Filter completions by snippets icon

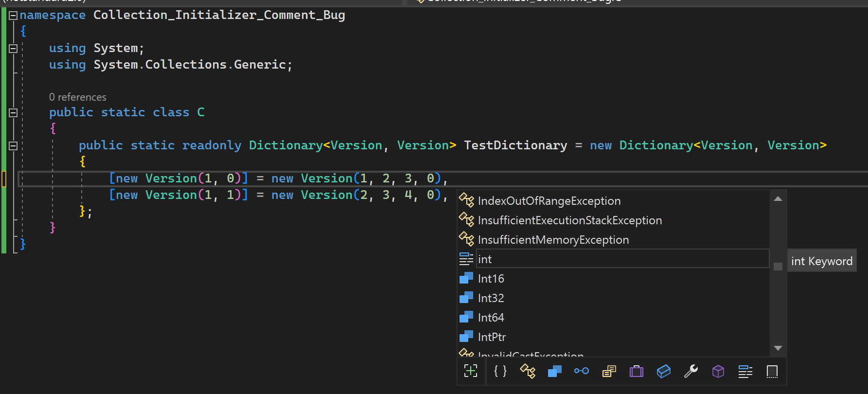772,371
